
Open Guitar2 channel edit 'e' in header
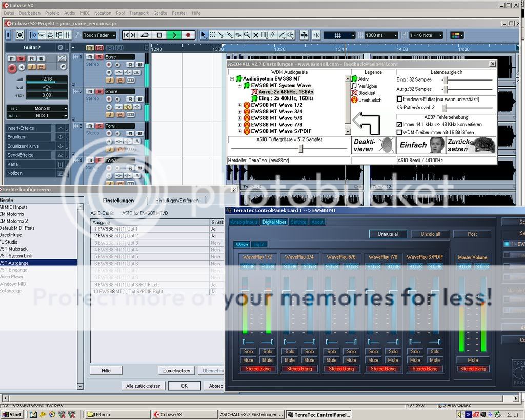pyautogui.click(x=60, y=48)
